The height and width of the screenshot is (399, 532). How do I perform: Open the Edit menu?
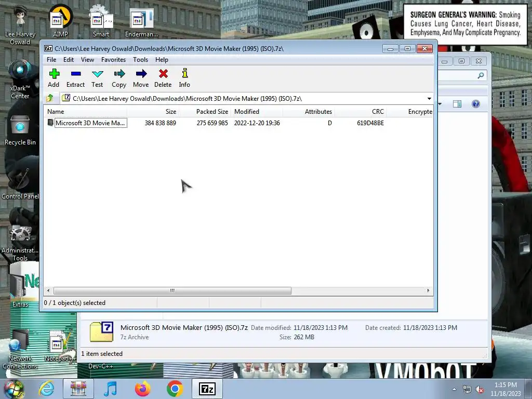69,60
